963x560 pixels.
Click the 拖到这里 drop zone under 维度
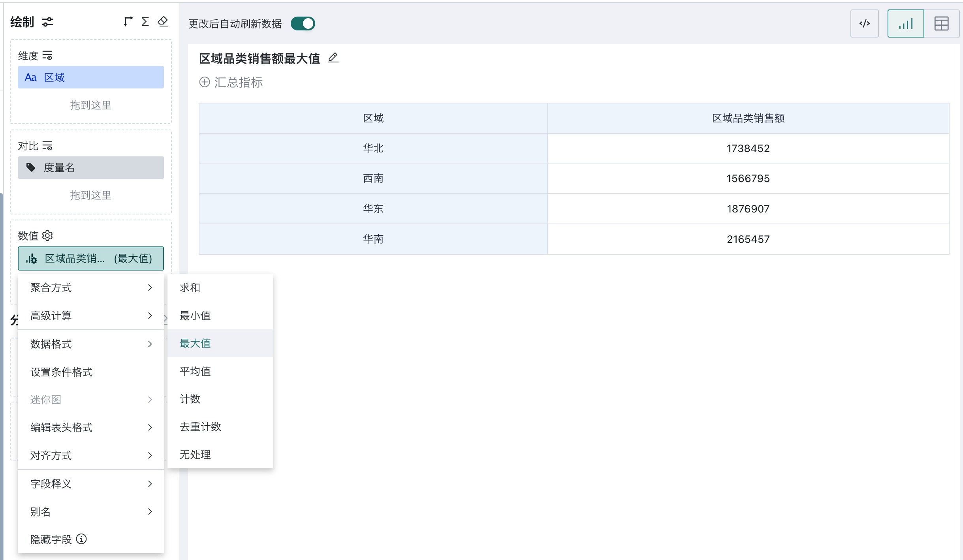click(91, 105)
